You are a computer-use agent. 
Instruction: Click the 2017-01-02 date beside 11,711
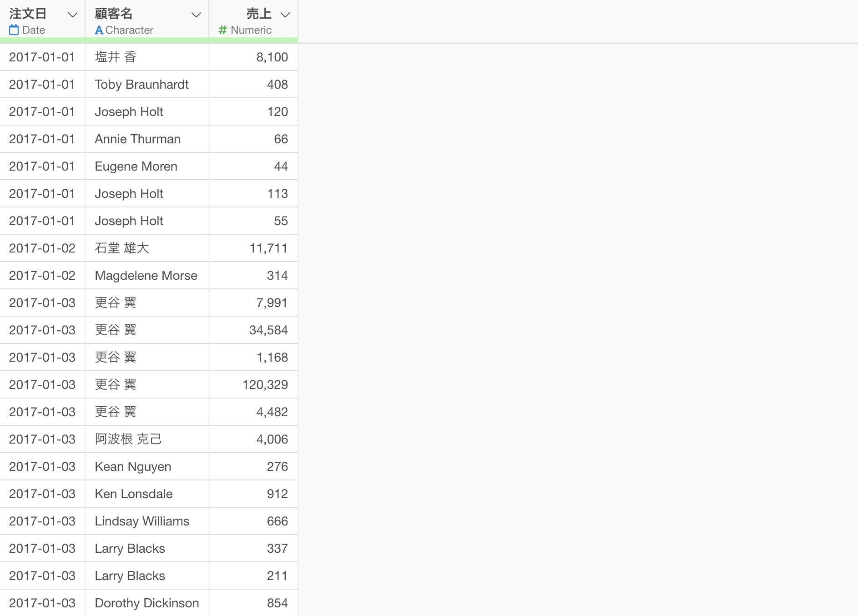pos(42,248)
